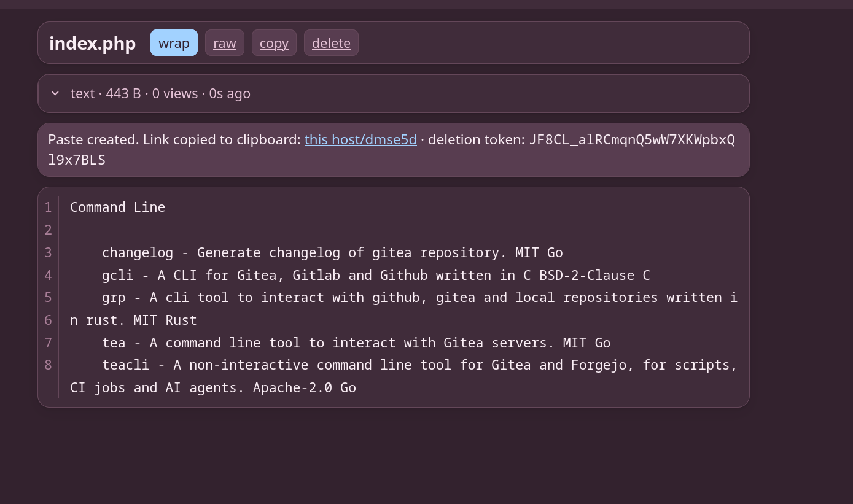
Task: Click line number 5
Action: click(48, 297)
